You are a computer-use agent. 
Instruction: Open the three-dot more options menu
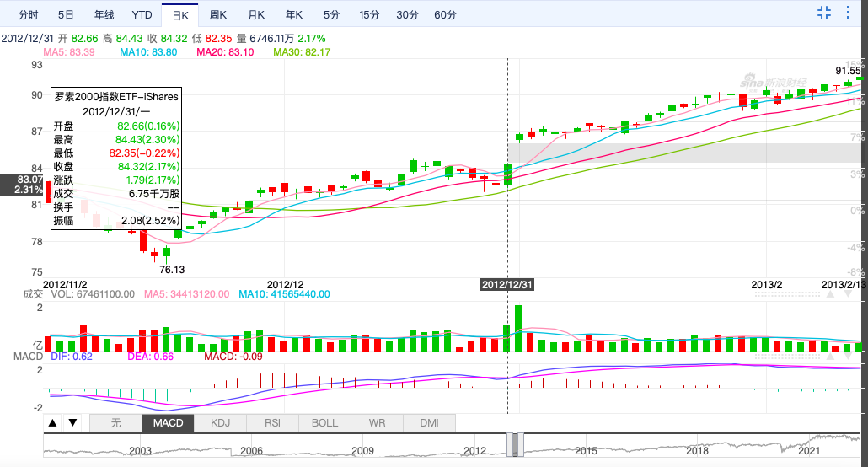(848, 13)
